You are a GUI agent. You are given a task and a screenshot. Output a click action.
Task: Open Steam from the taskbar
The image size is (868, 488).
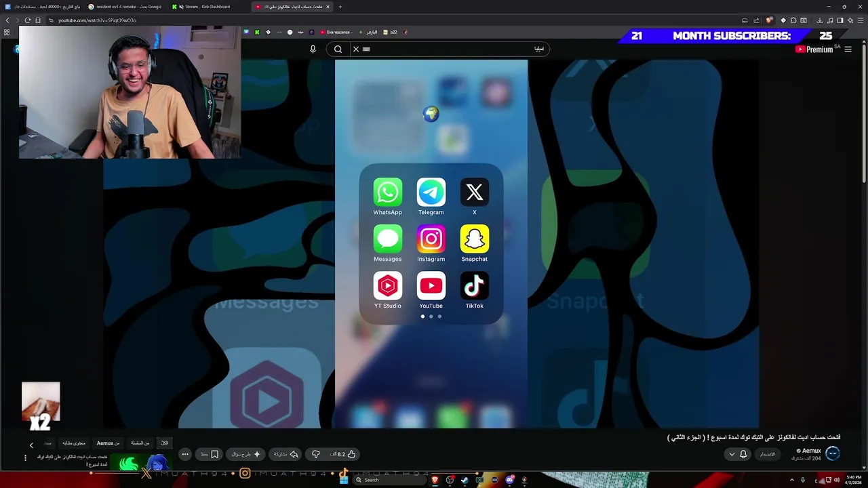pos(465,480)
